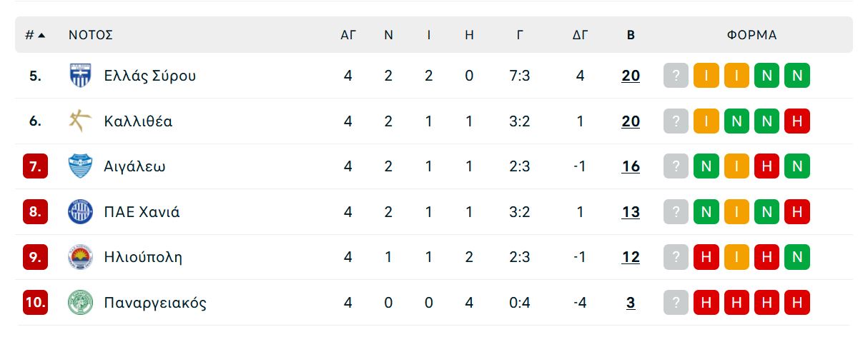Image resolution: width=868 pixels, height=337 pixels.
Task: Click the ΑΓ matches played column header
Action: tap(348, 35)
